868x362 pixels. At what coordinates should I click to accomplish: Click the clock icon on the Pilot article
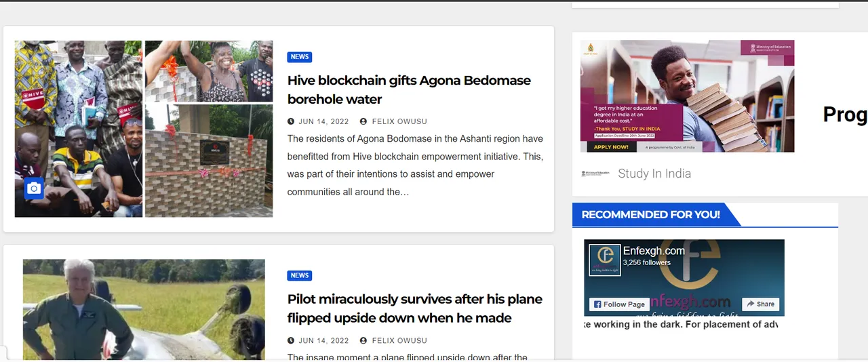291,340
